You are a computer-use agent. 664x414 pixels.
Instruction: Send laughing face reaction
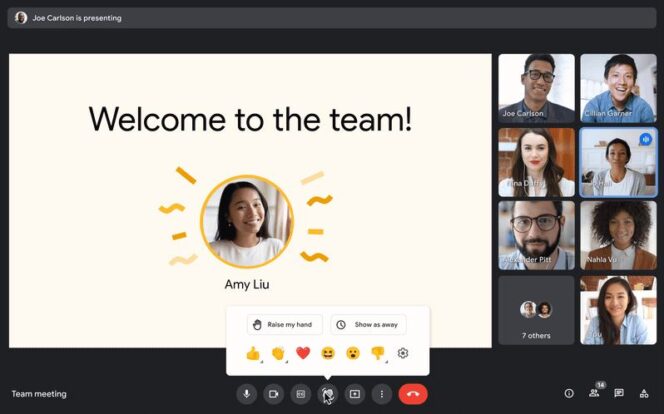328,353
